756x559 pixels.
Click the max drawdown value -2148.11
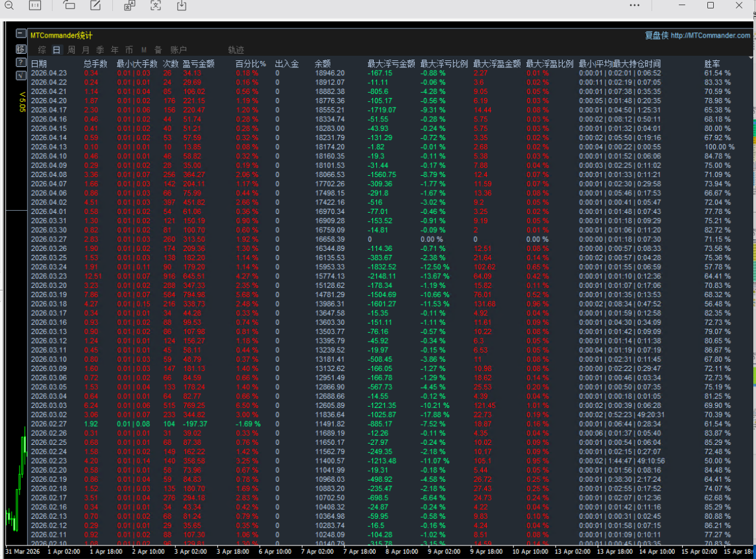[x=382, y=276]
